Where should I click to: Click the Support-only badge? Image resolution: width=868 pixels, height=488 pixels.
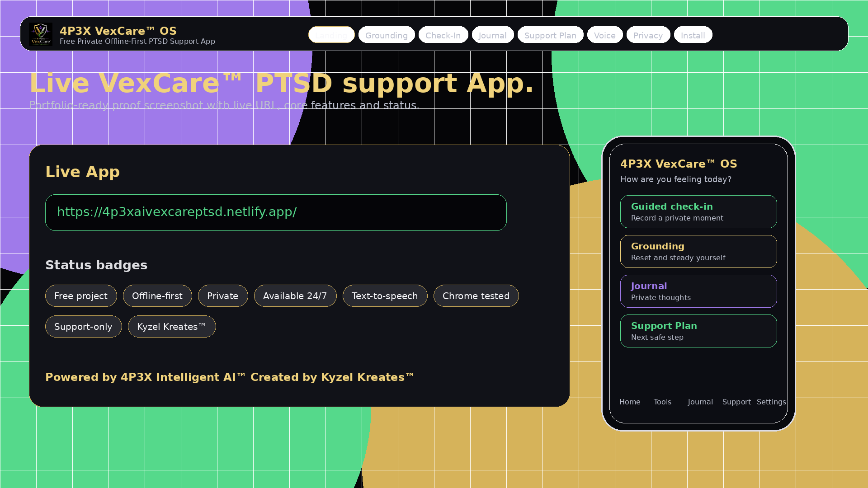[84, 326]
